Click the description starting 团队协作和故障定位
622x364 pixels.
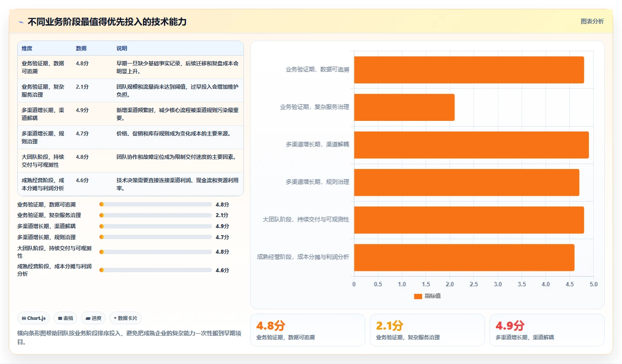[x=176, y=157]
